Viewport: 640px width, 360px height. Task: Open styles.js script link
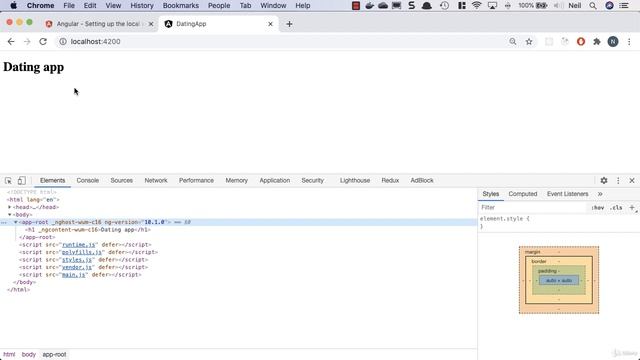click(77, 260)
